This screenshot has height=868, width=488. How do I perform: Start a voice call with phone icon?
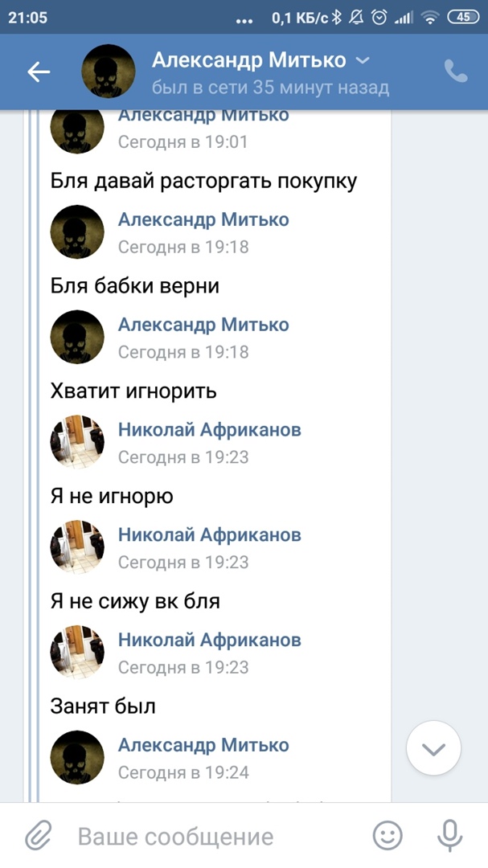[x=456, y=72]
